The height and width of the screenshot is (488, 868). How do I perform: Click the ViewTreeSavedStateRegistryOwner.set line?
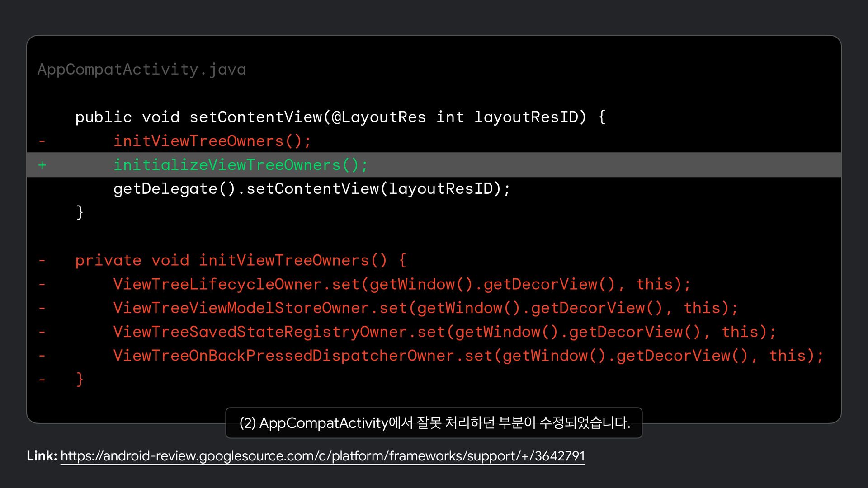click(x=444, y=332)
